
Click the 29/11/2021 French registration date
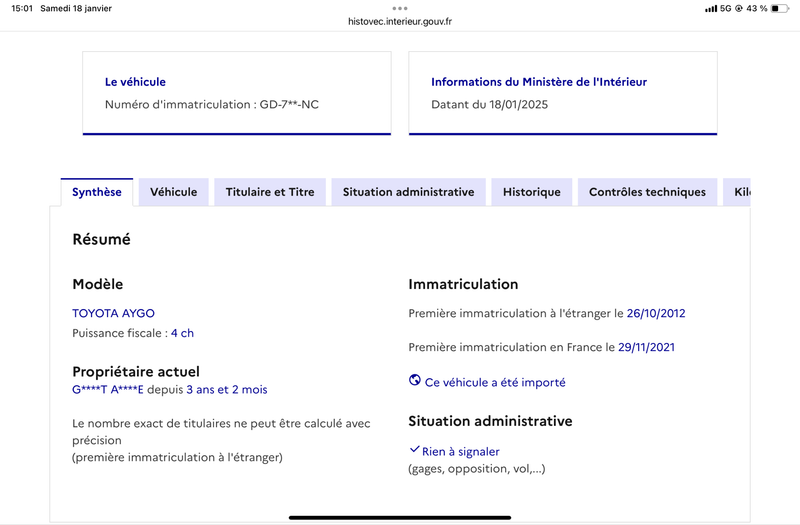tap(646, 347)
